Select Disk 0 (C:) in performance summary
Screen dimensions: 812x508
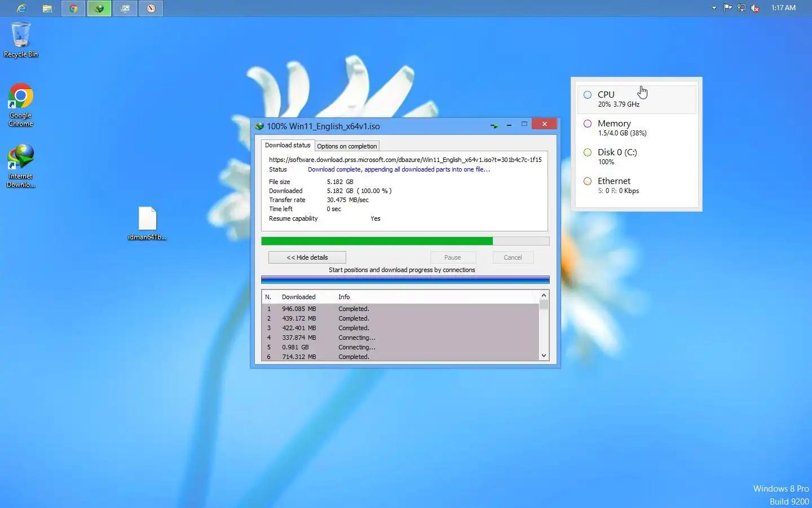[x=636, y=156]
